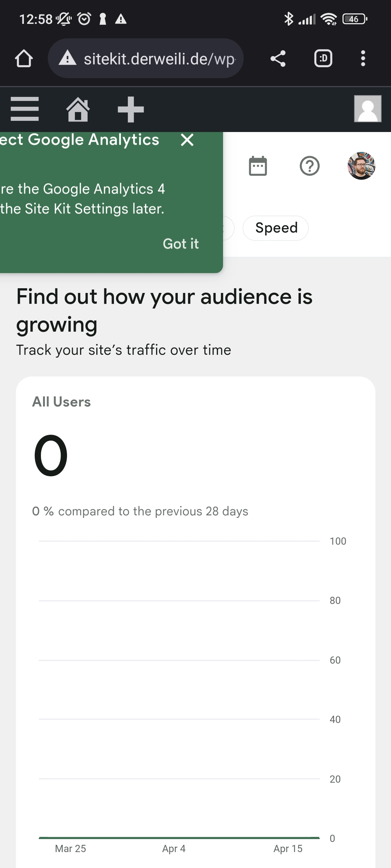Open the WordPress admin hamburger menu

pos(25,109)
